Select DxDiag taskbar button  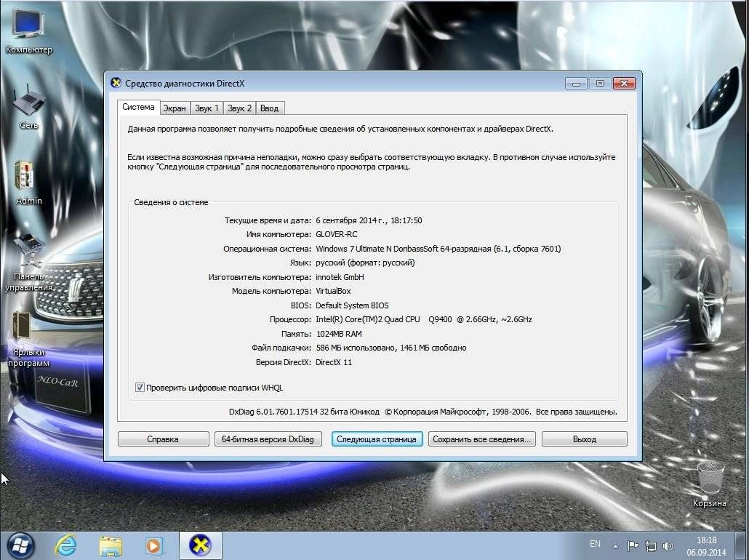pos(200,545)
